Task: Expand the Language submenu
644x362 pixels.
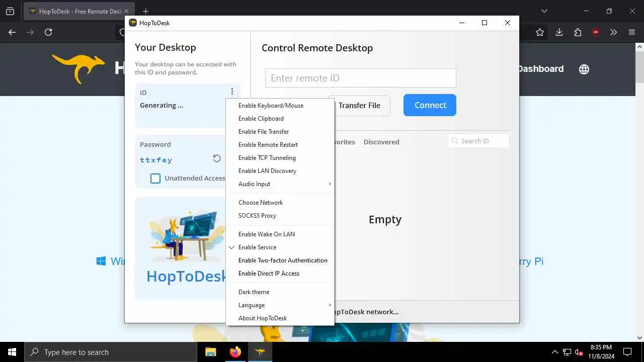Action: click(x=280, y=305)
